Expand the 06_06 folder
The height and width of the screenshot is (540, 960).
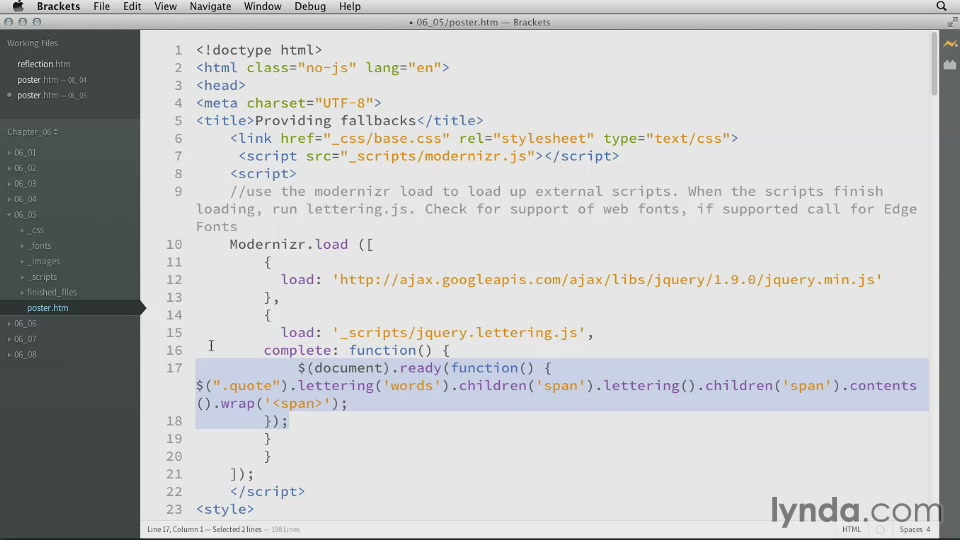click(9, 323)
